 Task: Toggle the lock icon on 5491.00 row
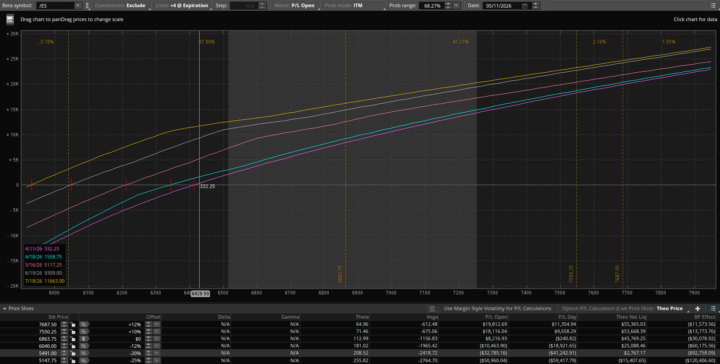73,353
